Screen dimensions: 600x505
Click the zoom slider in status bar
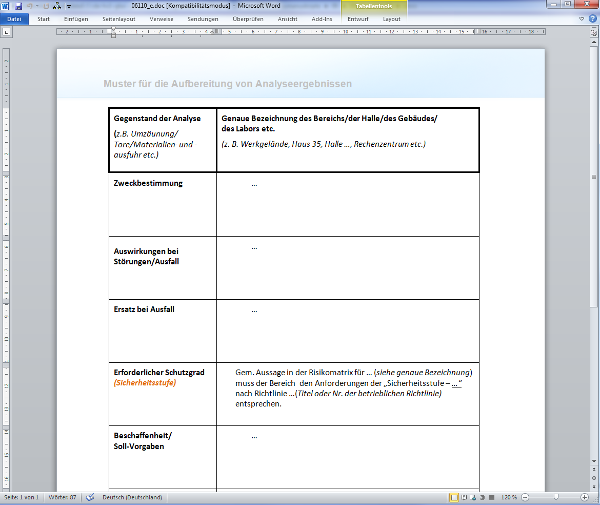(558, 497)
